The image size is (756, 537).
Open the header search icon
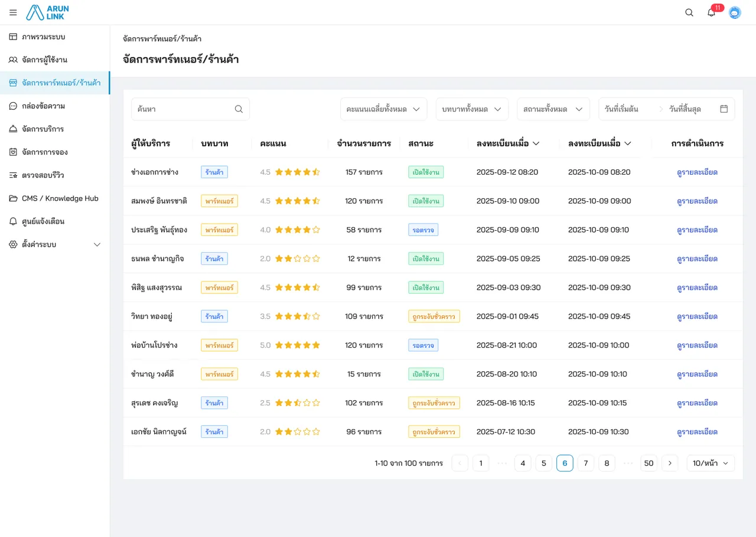click(x=689, y=12)
